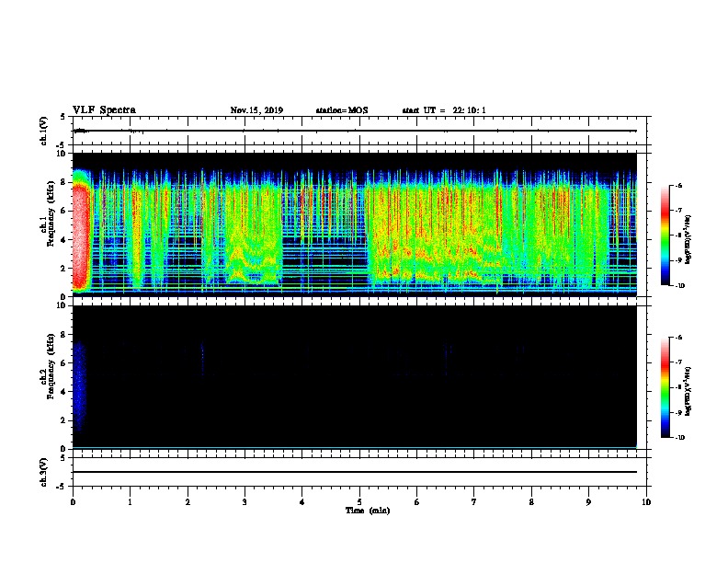The width and height of the screenshot is (728, 563).
Task: Click the "start UT = 22:10:1" label
Action: coord(444,110)
